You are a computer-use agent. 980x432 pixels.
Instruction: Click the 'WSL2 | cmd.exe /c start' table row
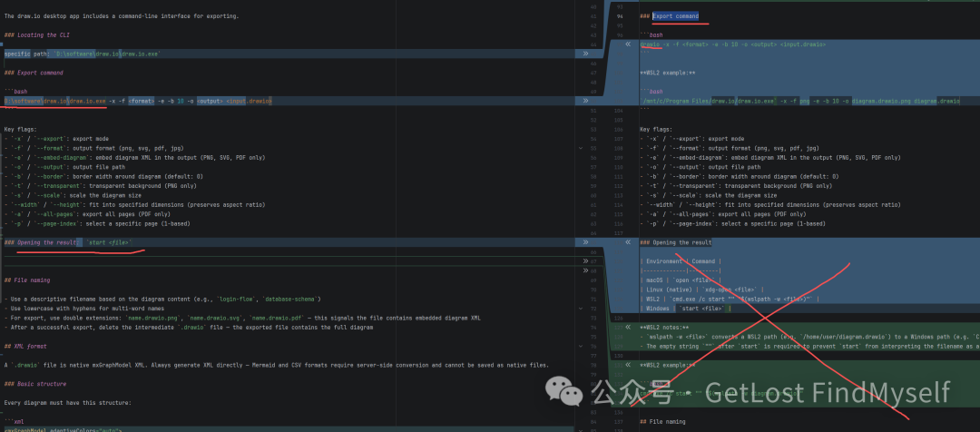click(x=730, y=299)
